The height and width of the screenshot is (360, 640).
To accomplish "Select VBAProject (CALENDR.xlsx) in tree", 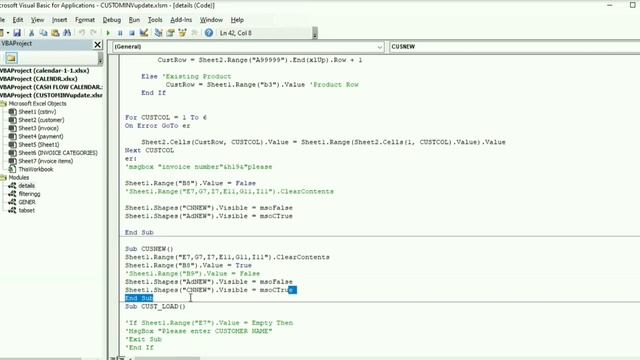I will [x=39, y=79].
